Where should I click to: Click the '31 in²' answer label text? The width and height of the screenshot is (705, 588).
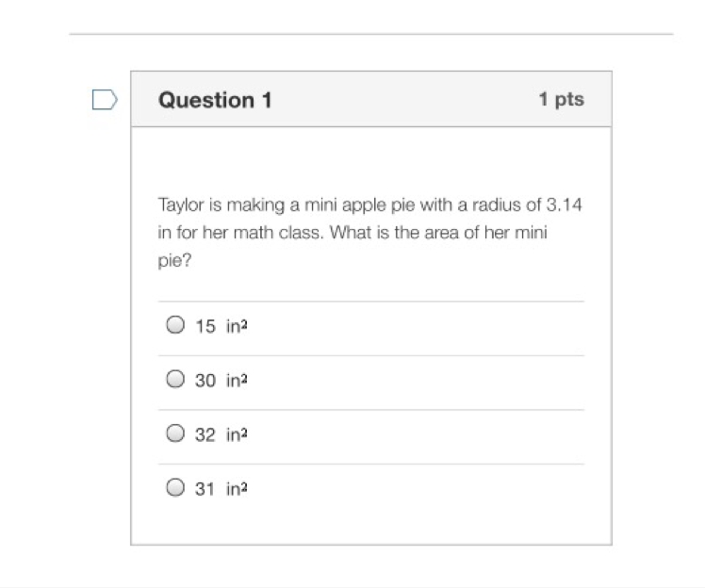(221, 489)
